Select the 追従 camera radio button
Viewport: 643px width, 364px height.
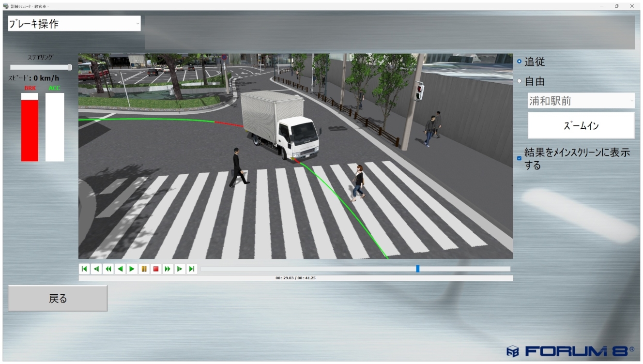pyautogui.click(x=520, y=62)
